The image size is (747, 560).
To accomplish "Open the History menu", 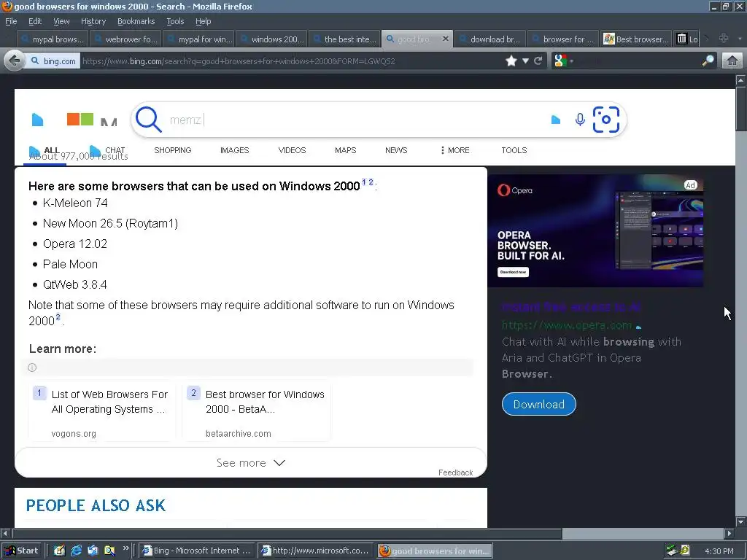I will [x=93, y=21].
